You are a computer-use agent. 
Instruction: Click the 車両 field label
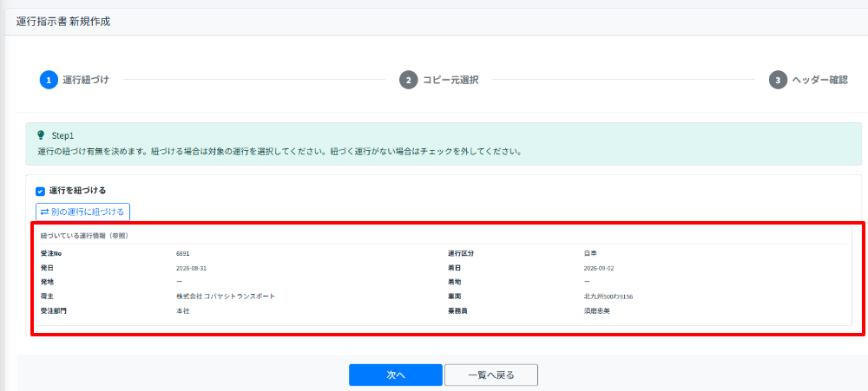coord(455,297)
